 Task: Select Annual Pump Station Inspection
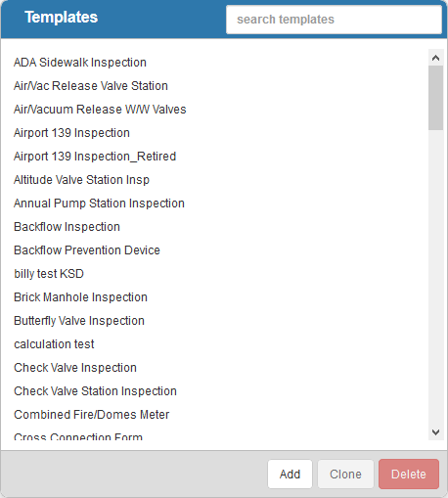[99, 204]
